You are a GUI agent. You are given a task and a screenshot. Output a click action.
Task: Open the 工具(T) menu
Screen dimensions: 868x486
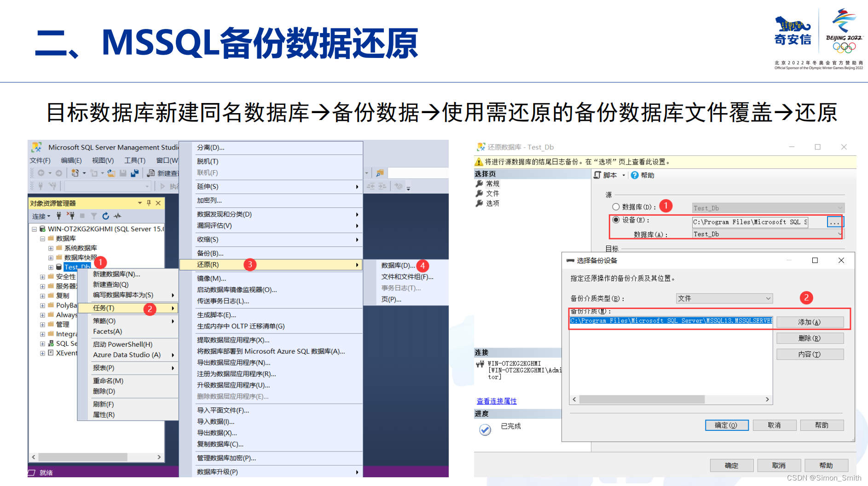coord(134,160)
